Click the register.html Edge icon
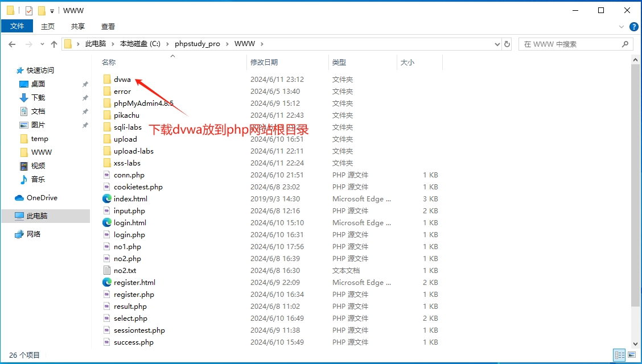 point(107,282)
